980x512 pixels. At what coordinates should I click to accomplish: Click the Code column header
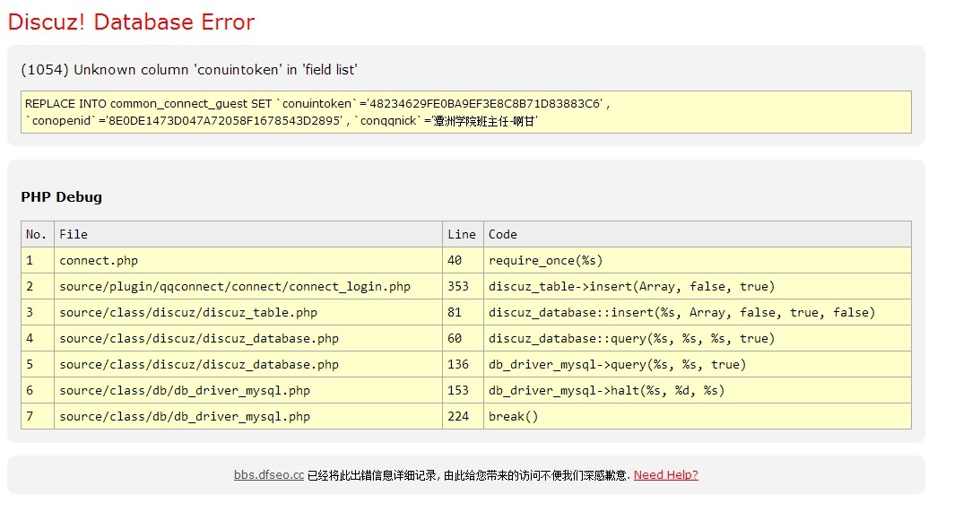pos(502,235)
